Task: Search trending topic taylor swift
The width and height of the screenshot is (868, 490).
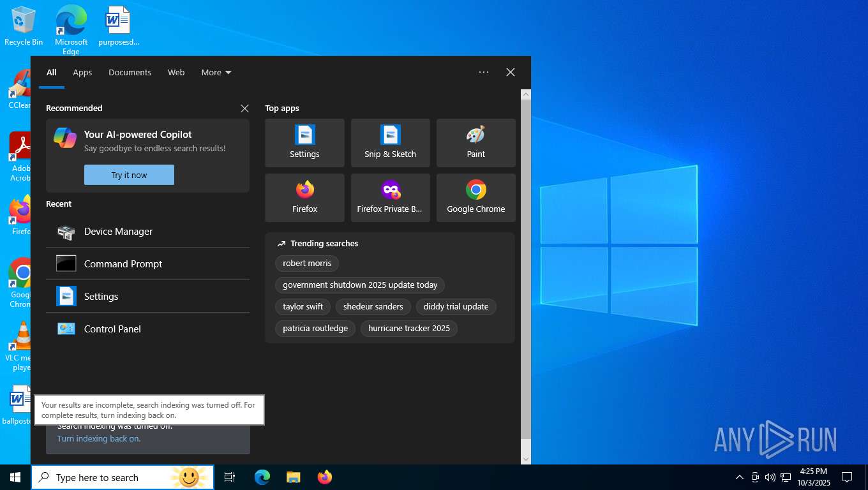Action: pyautogui.click(x=303, y=307)
